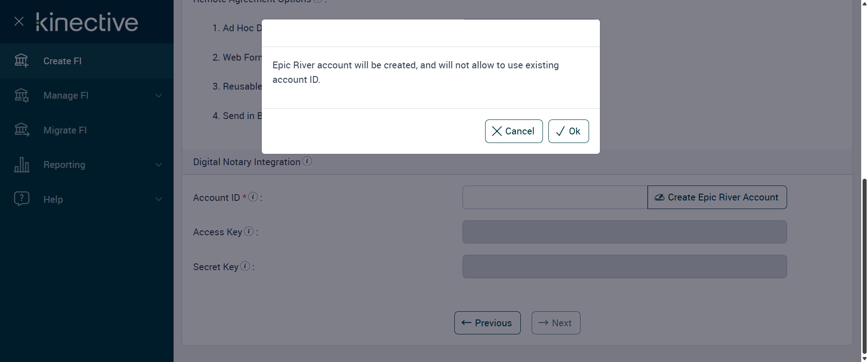Go back with the Previous button
Screen dimensions: 868x362
[x=487, y=323]
